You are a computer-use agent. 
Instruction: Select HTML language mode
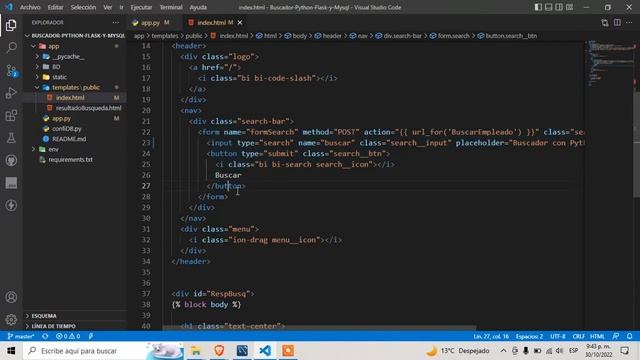597,336
